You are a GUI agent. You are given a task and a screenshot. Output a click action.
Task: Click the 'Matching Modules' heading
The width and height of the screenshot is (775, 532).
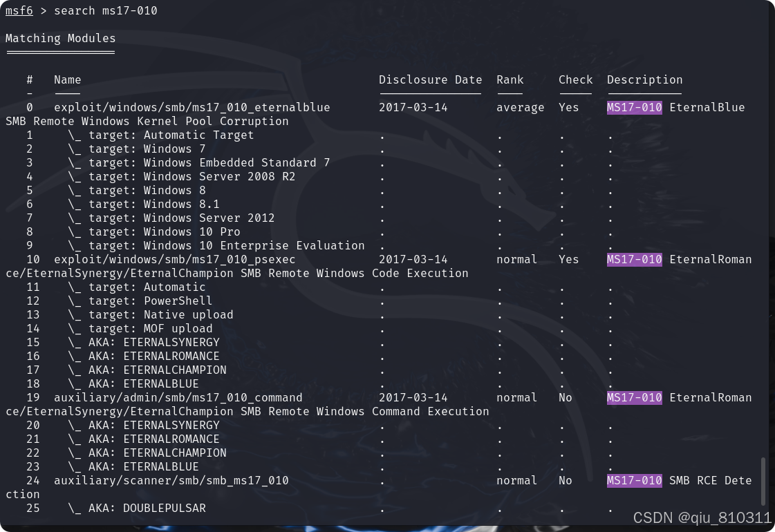click(60, 38)
